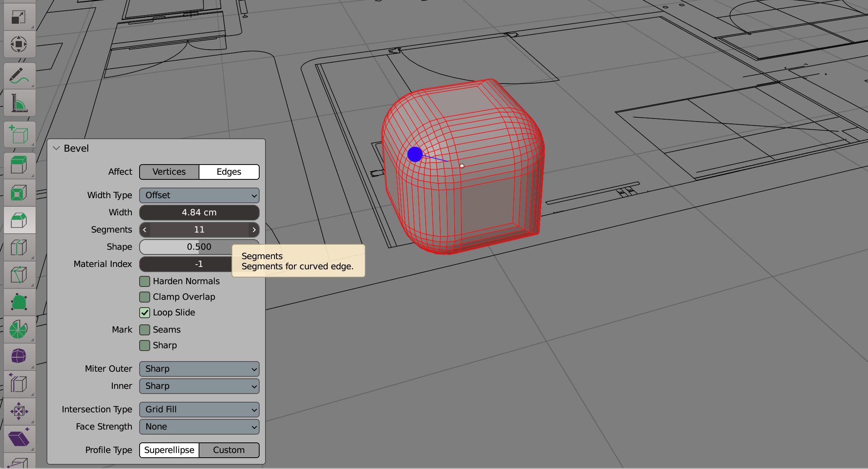Select the Loop Cut tool
Screen dimensions: 868x469
pos(19,247)
